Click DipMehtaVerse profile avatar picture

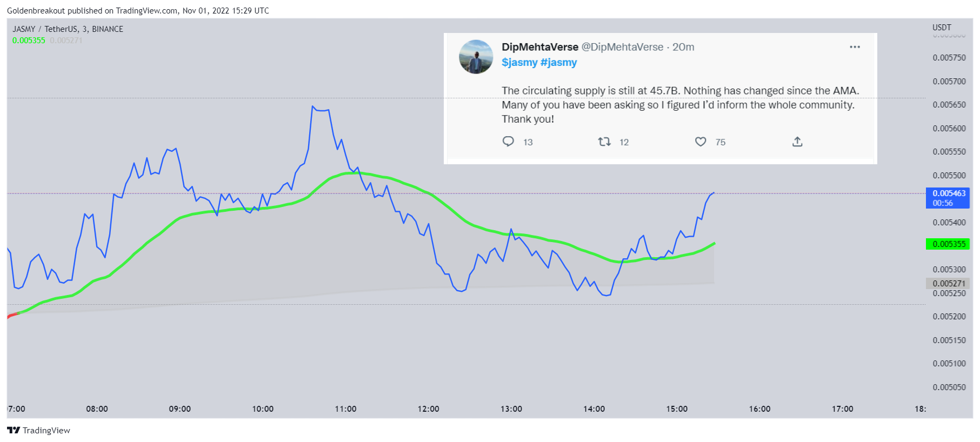point(476,57)
